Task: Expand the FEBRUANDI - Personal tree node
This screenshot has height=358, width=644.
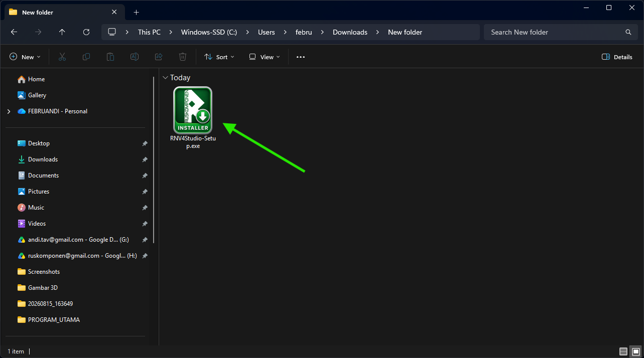Action: (9, 111)
